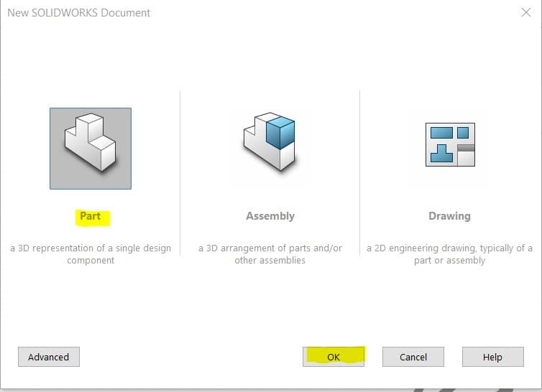Click the Assembly label text

[x=270, y=215]
